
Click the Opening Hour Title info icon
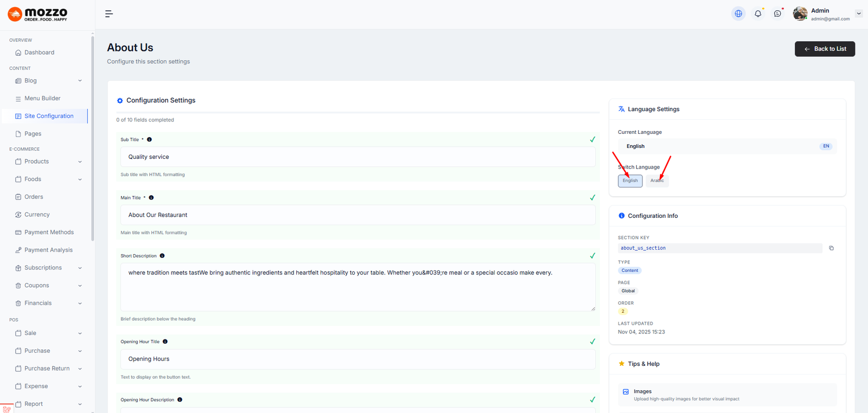tap(165, 341)
